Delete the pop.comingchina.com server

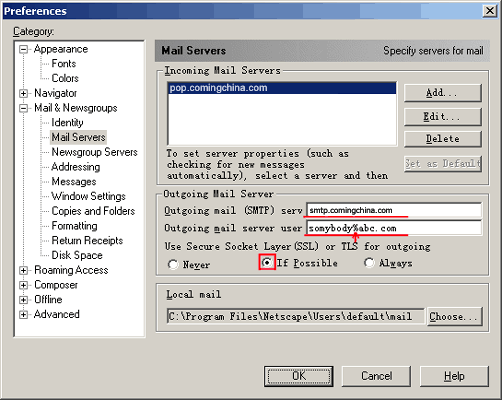coord(443,139)
